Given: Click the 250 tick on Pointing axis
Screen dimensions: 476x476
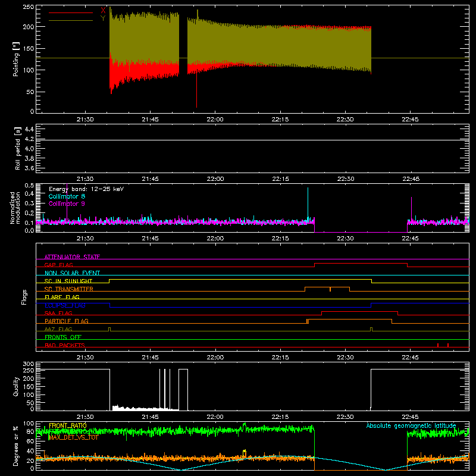Looking at the screenshot, I should [x=29, y=7].
